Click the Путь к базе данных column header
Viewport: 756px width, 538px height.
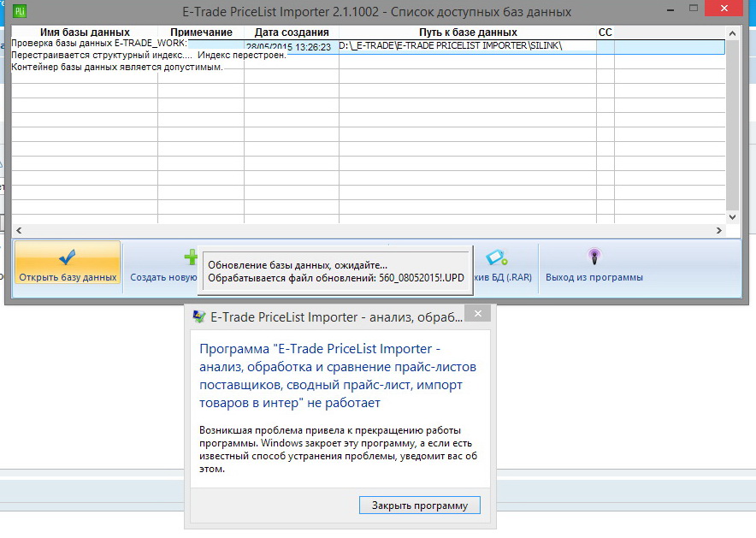pos(468,33)
